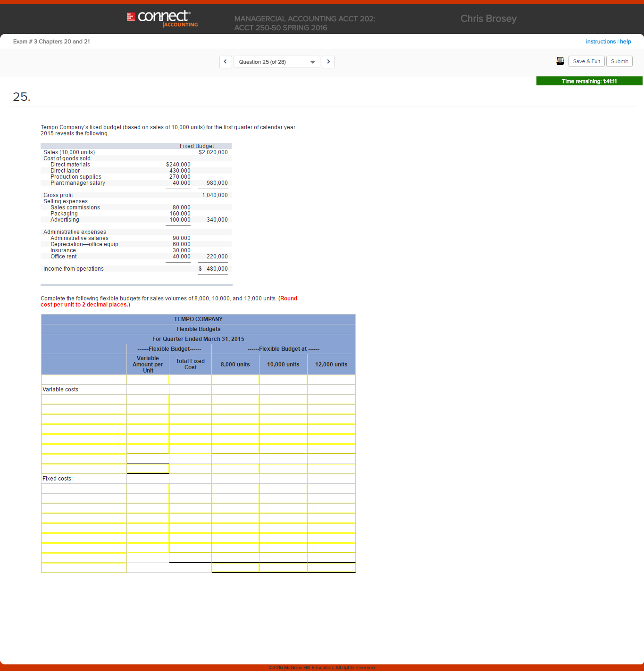Click the Save & Exit button
This screenshot has height=671, width=644.
[x=586, y=61]
